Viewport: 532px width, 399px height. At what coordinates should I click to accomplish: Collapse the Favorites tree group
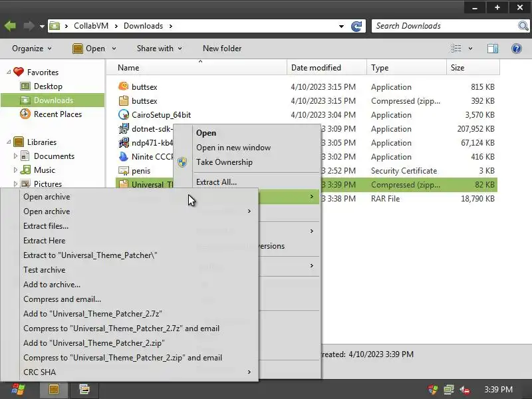[9, 72]
